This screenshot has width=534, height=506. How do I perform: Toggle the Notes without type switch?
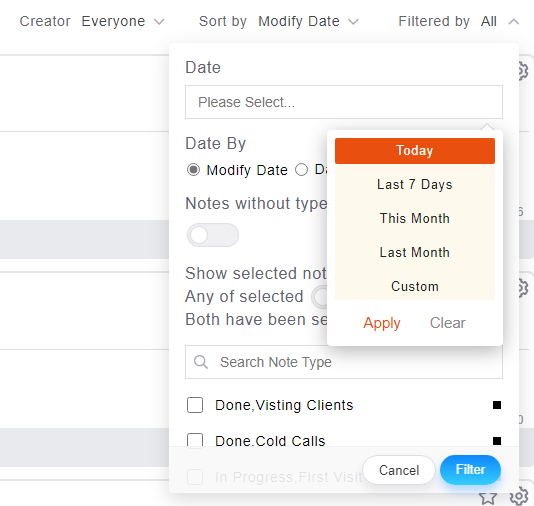(x=213, y=235)
